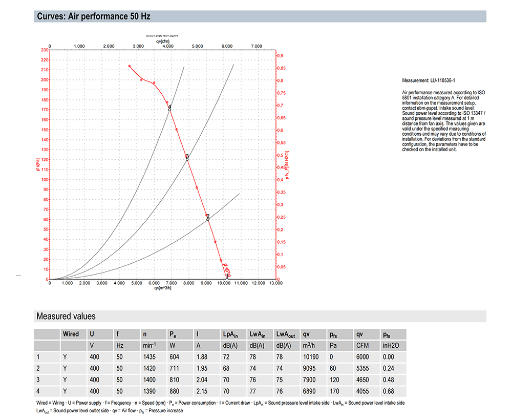512x420 pixels.
Task: Click the 1390 rpm speed cell
Action: click(x=149, y=391)
